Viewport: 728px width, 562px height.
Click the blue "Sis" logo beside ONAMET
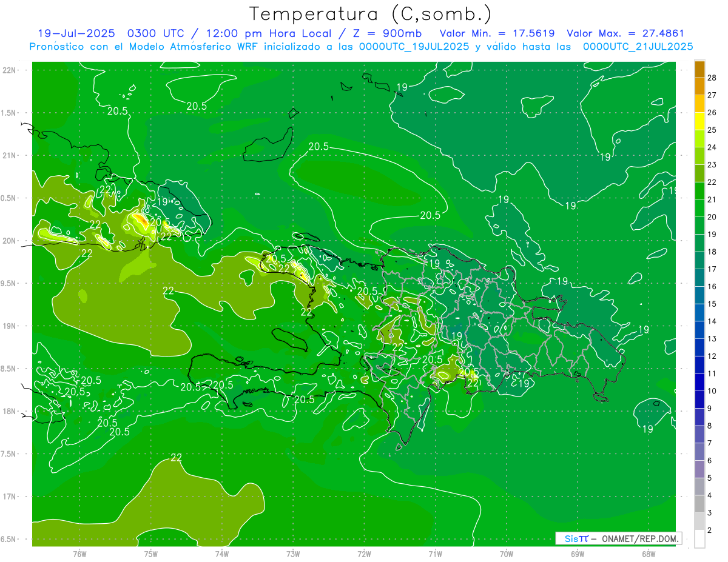[571, 538]
